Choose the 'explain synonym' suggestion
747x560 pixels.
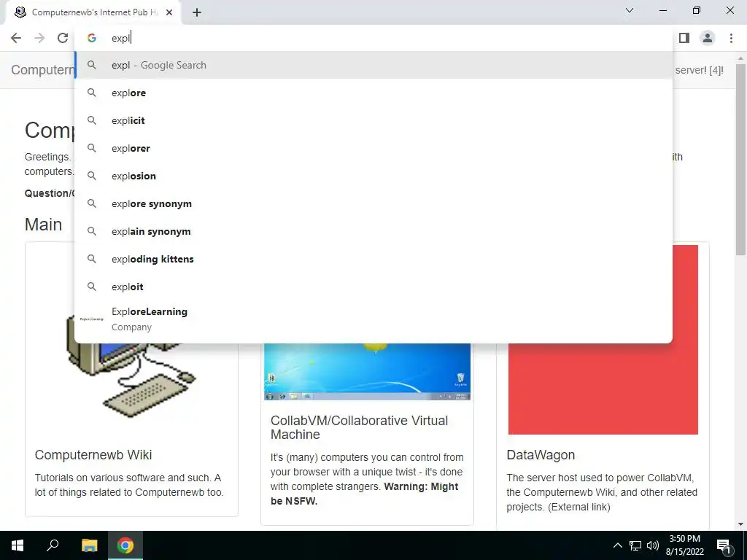click(374, 231)
